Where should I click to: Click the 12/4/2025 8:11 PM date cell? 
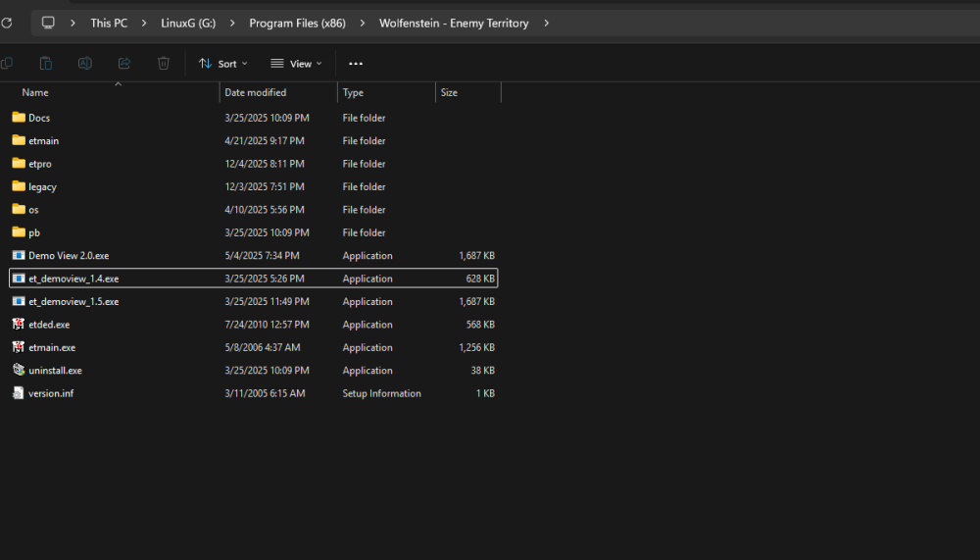265,164
